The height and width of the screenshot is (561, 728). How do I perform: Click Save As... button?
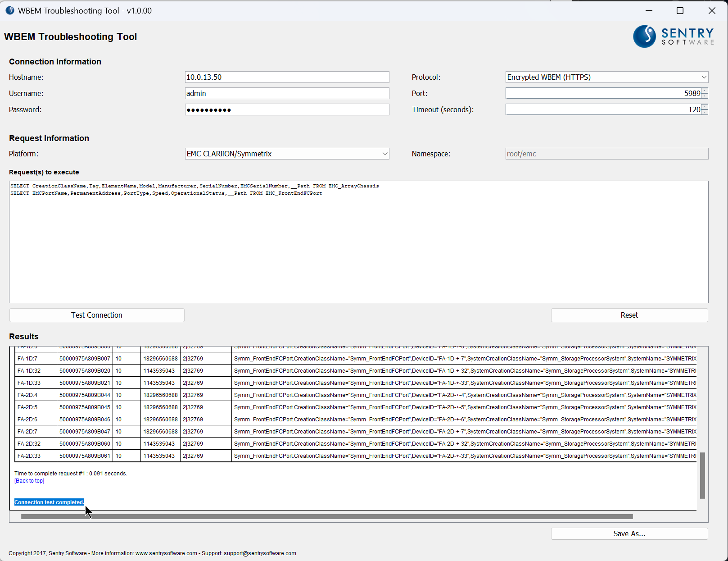point(629,534)
